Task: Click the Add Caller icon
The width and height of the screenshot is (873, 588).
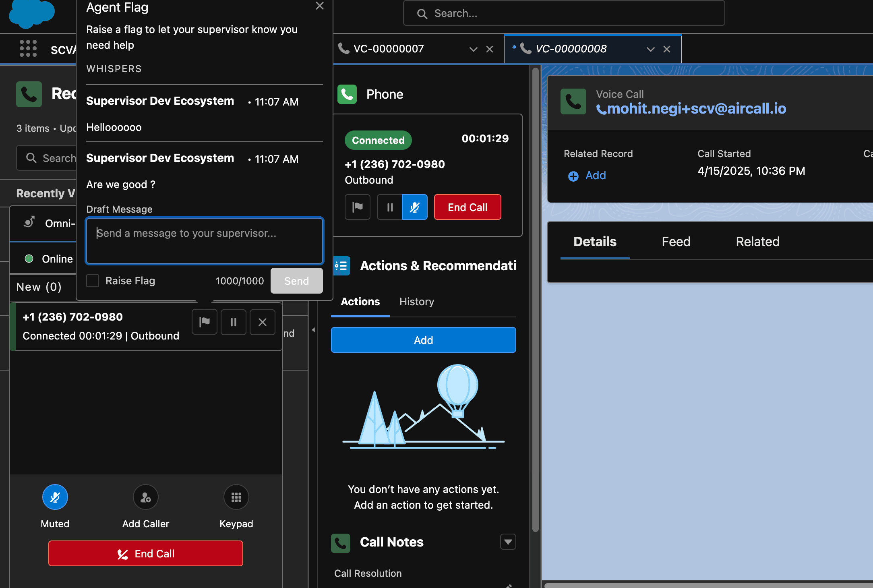Action: click(145, 497)
